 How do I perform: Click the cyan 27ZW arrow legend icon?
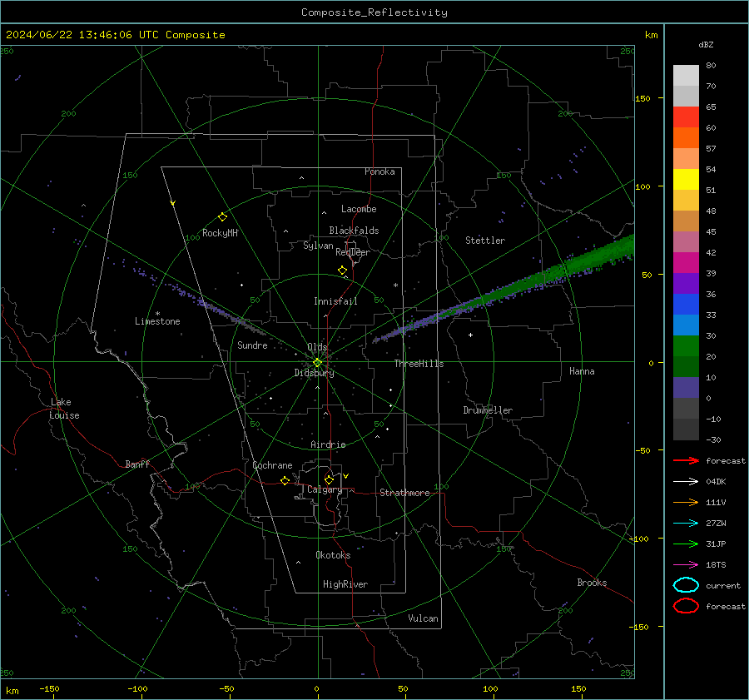tap(686, 524)
